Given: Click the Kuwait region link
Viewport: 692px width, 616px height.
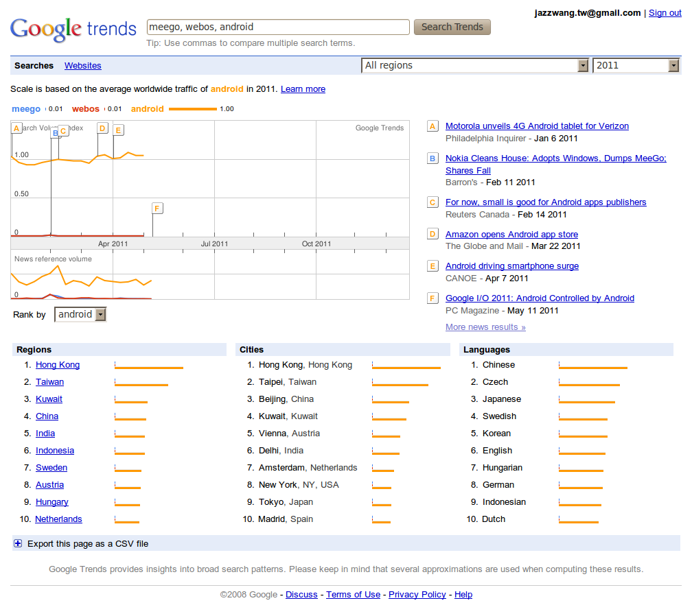Looking at the screenshot, I should pos(49,399).
